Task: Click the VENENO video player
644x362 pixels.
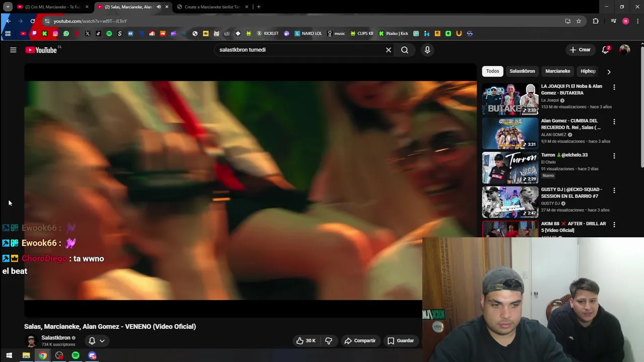Action: pos(250,191)
